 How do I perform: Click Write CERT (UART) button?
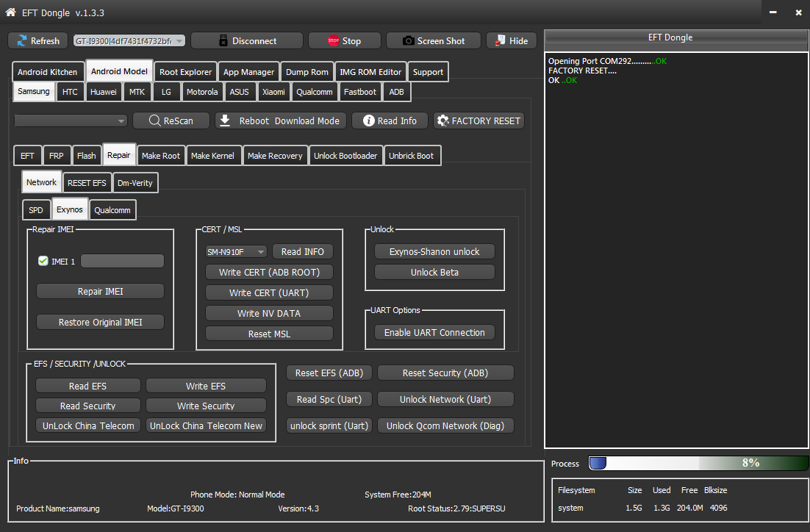click(x=269, y=293)
